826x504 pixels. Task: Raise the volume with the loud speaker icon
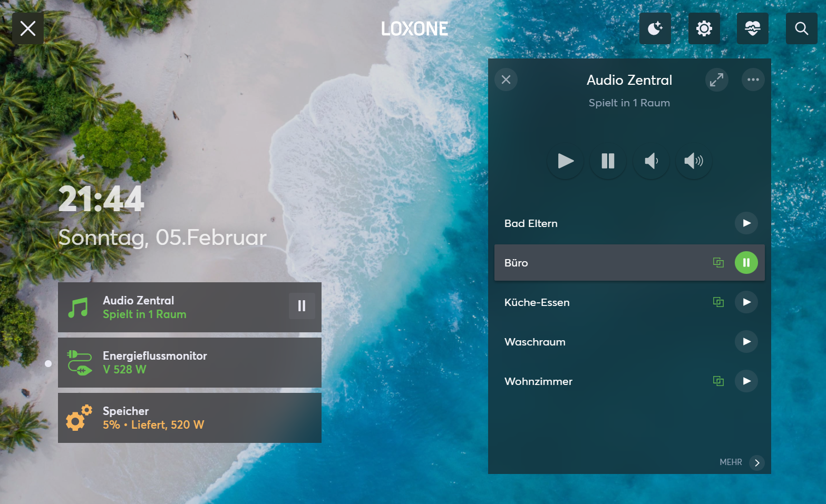pyautogui.click(x=694, y=161)
